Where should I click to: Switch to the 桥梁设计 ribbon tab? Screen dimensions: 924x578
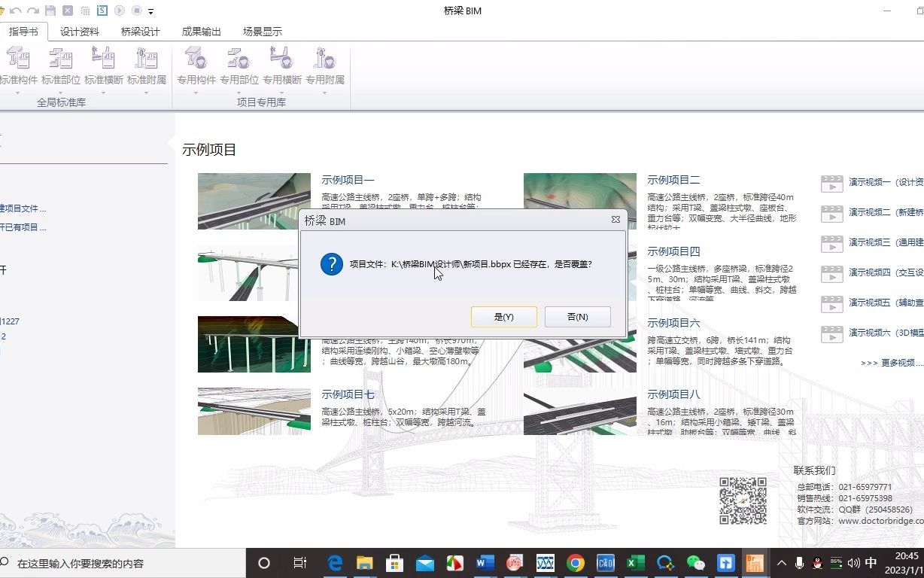(x=141, y=31)
